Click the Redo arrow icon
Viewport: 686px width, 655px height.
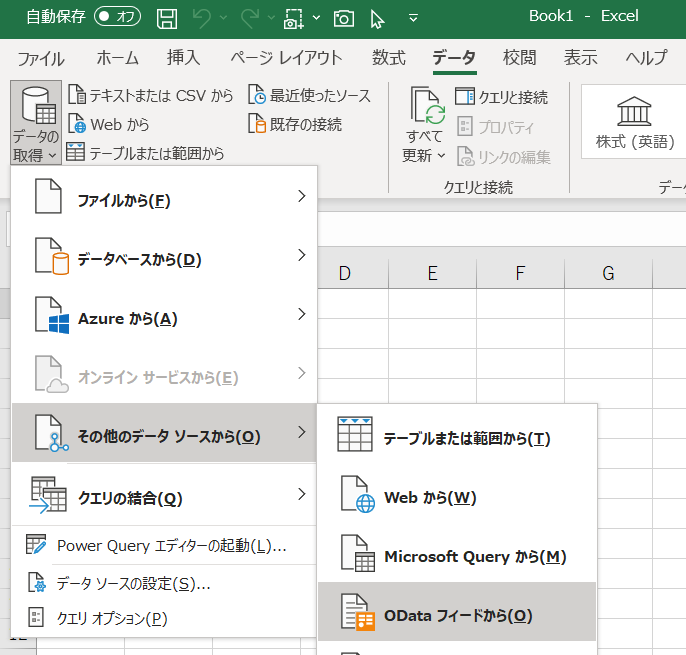click(x=250, y=19)
